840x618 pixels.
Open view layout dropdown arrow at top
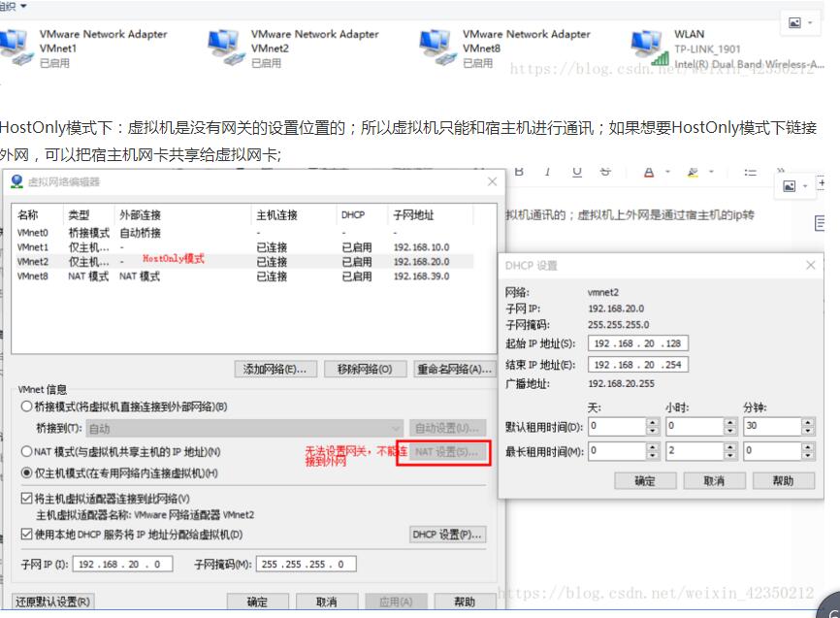point(811,22)
